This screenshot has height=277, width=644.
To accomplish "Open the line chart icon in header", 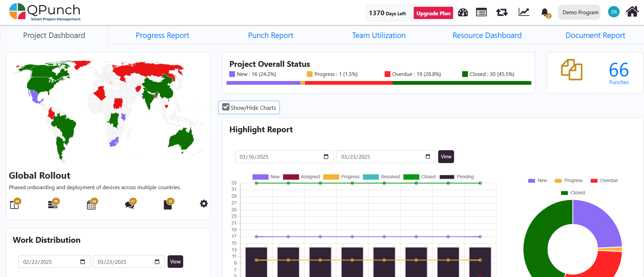I will point(524,12).
